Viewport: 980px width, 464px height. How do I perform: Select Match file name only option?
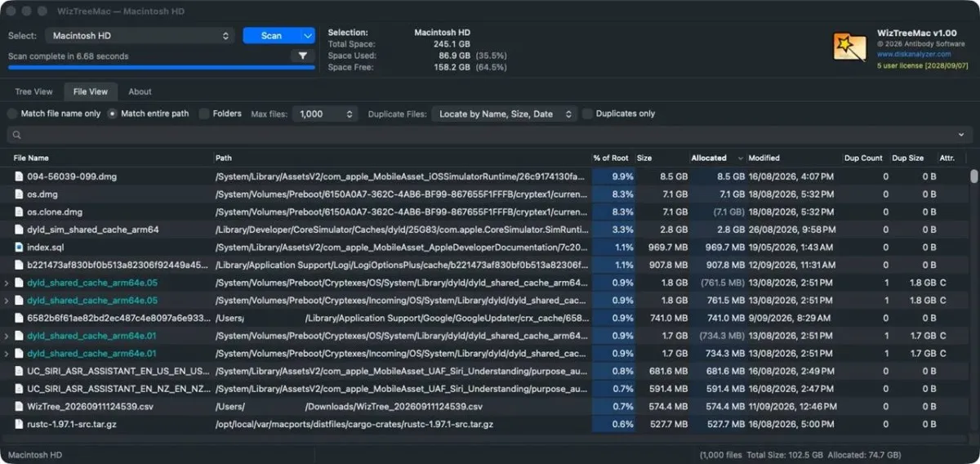(x=13, y=114)
